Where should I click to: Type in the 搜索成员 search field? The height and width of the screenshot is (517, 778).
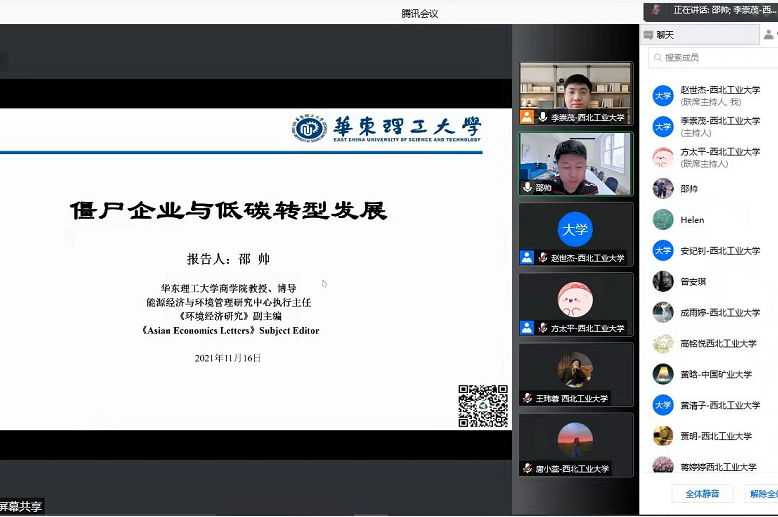[x=710, y=58]
